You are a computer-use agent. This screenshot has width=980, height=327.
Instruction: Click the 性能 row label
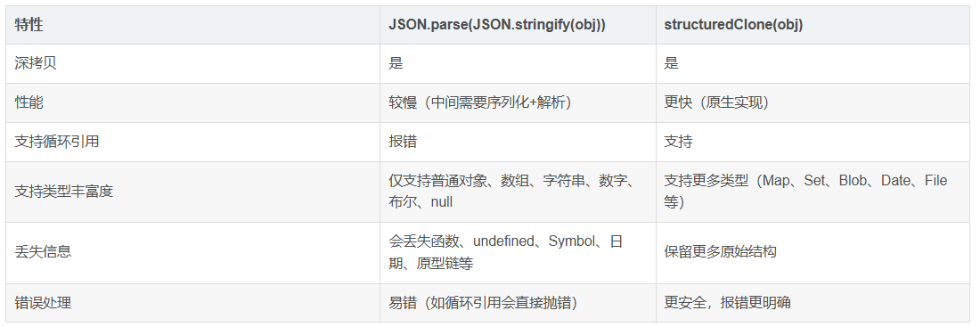point(29,102)
